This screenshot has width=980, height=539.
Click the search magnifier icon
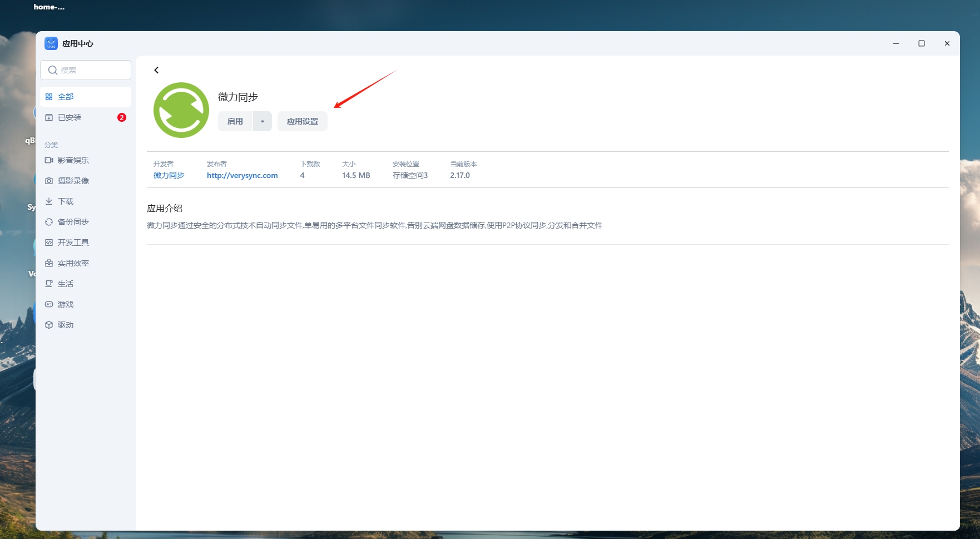tap(53, 70)
